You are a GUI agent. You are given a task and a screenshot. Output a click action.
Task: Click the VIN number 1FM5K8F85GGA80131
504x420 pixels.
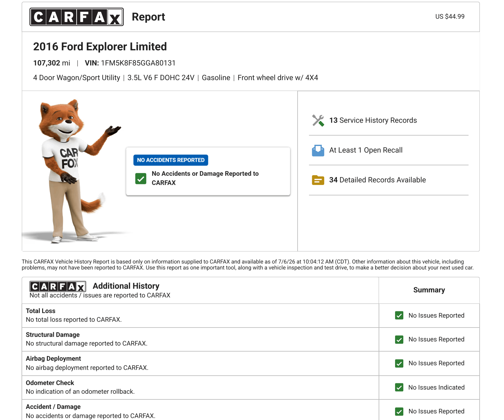pyautogui.click(x=138, y=63)
